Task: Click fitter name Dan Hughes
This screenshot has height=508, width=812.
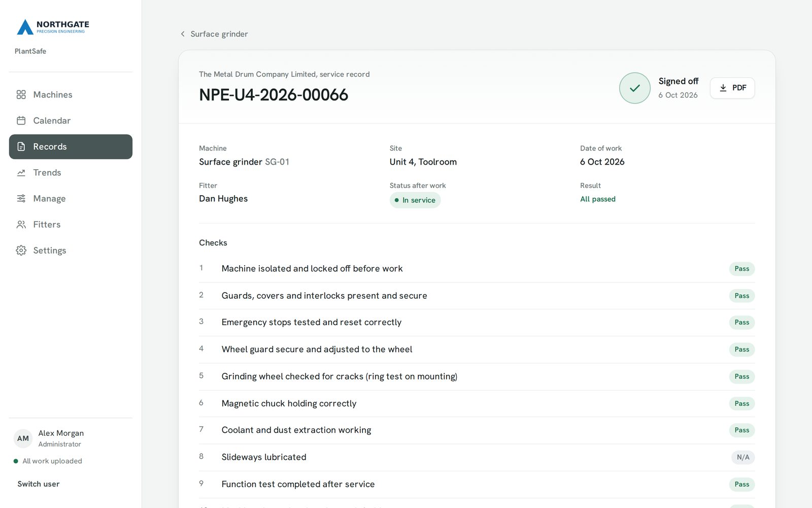Action: [223, 199]
